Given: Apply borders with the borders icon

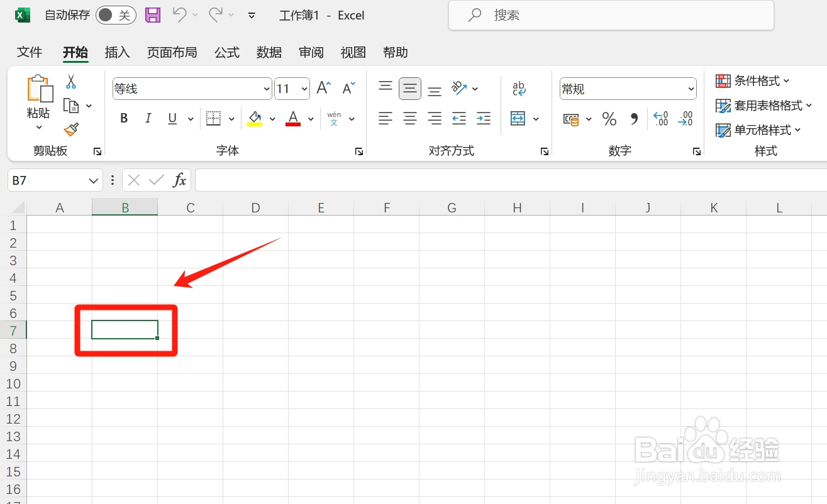Looking at the screenshot, I should pos(214,118).
